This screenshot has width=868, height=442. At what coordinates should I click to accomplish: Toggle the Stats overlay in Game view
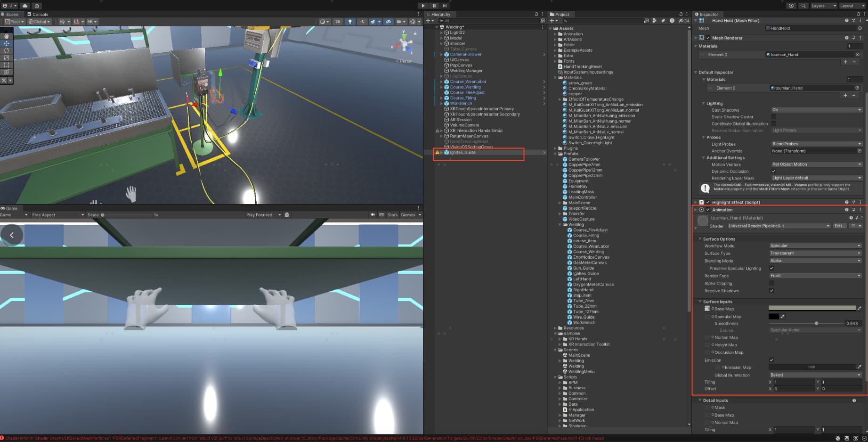click(392, 214)
